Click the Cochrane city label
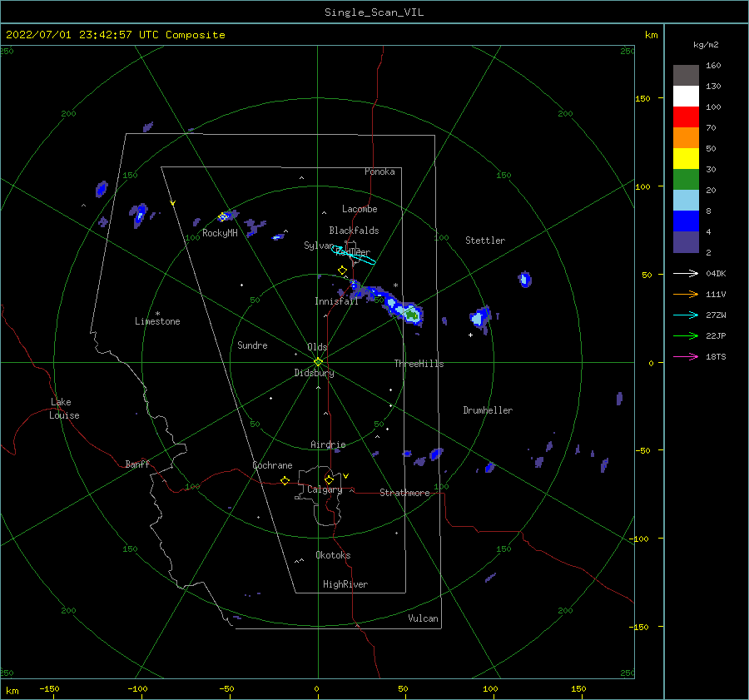The image size is (749, 700). pos(272,465)
